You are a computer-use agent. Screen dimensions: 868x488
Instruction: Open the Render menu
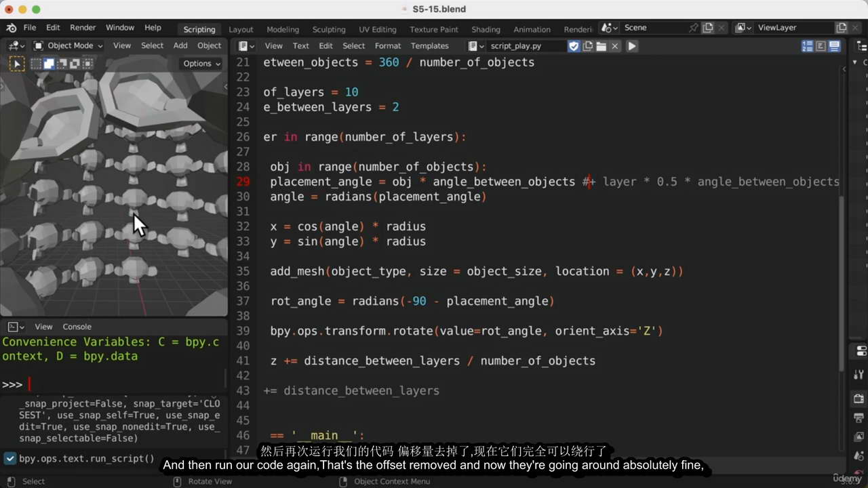pos(83,28)
